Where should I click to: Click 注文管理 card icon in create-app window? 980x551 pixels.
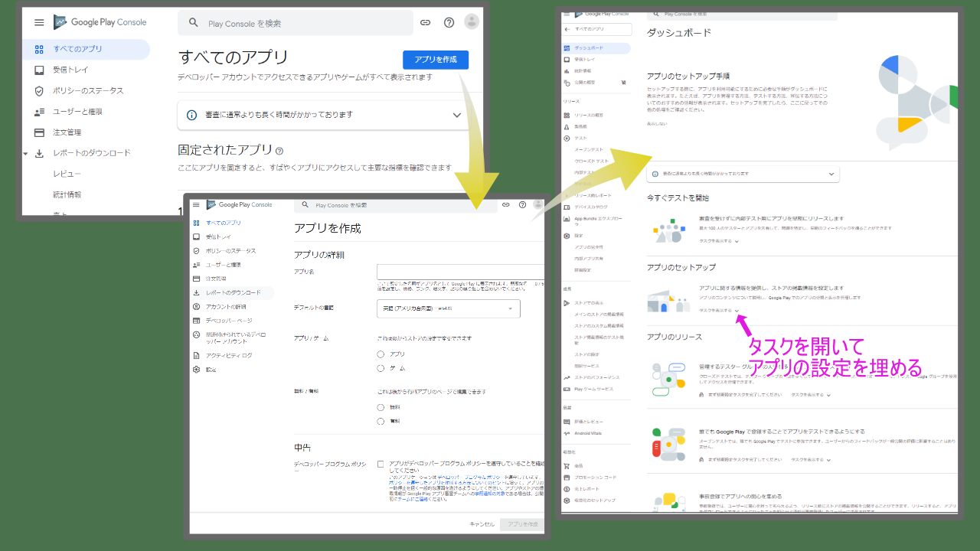[197, 279]
